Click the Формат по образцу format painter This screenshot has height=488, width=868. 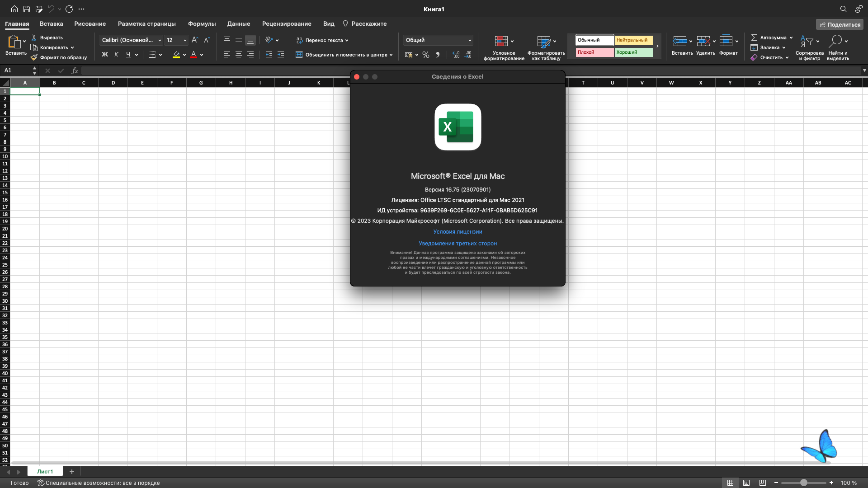tap(59, 57)
